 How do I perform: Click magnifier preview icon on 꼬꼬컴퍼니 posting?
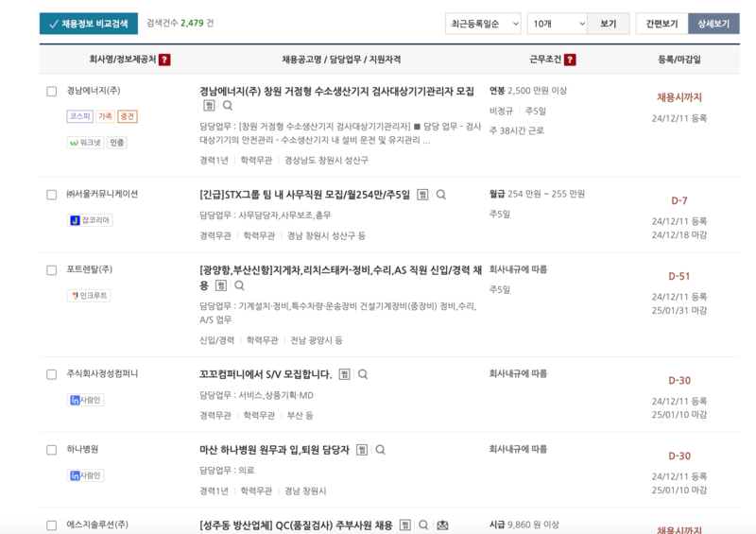click(x=363, y=374)
